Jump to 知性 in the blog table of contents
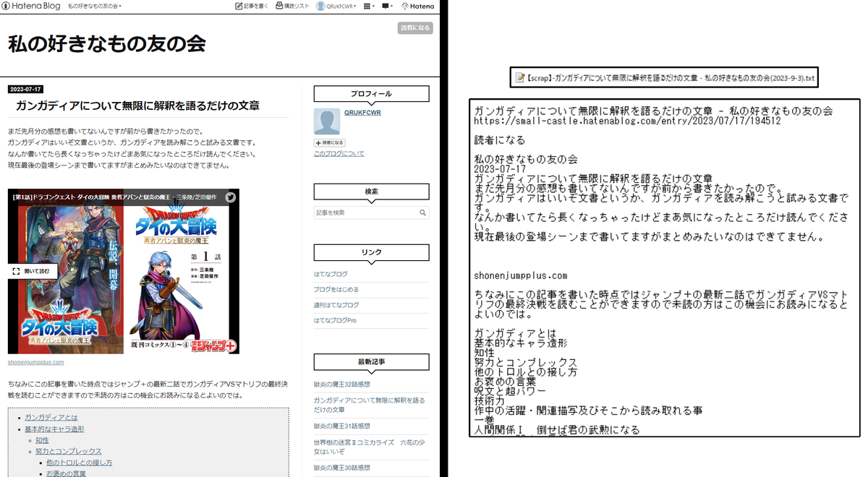This screenshot has height=477, width=868. pyautogui.click(x=43, y=440)
